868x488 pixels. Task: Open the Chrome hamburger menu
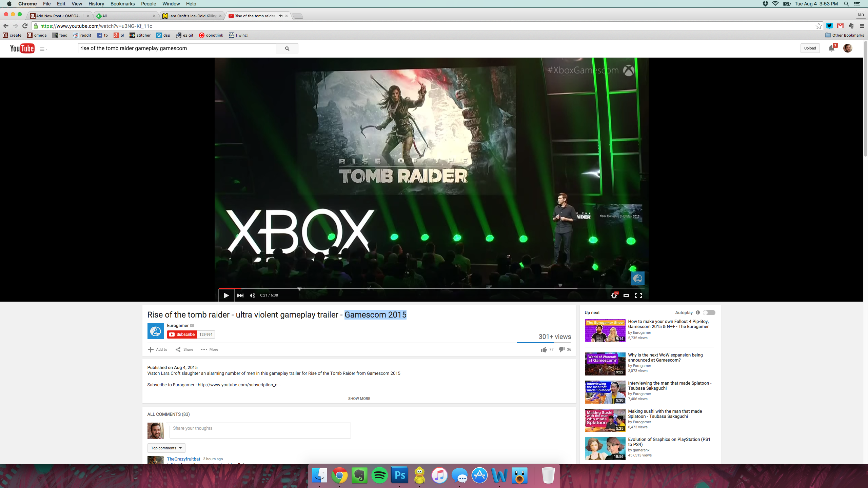coord(862,26)
